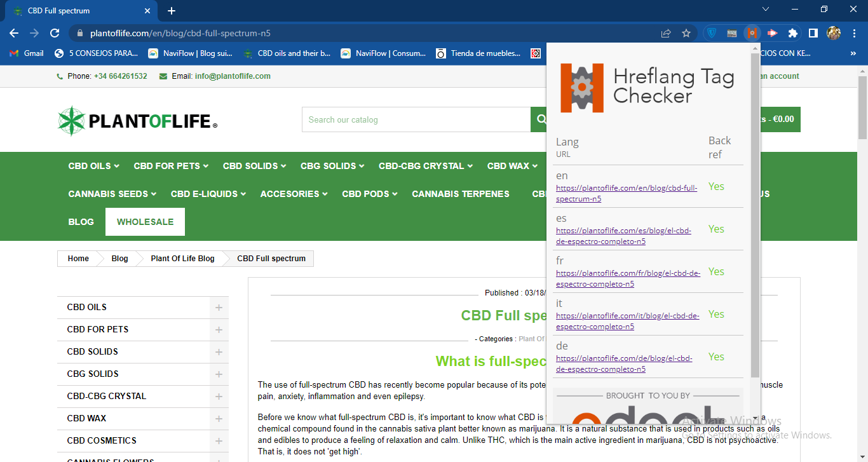Expand CBD WAX sidebar plus icon
Screen dimensions: 868x462
point(219,419)
